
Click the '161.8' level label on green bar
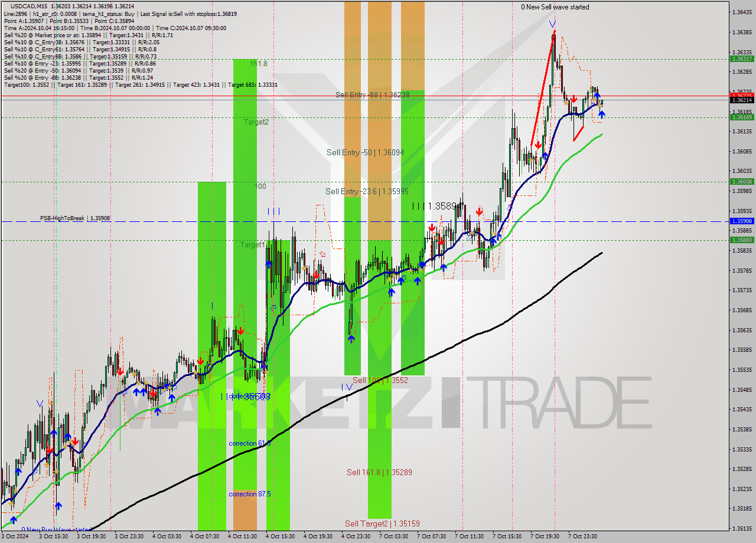click(x=259, y=63)
